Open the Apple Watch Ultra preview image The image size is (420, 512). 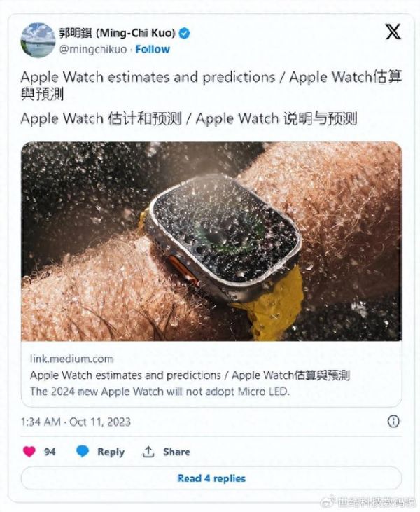211,242
